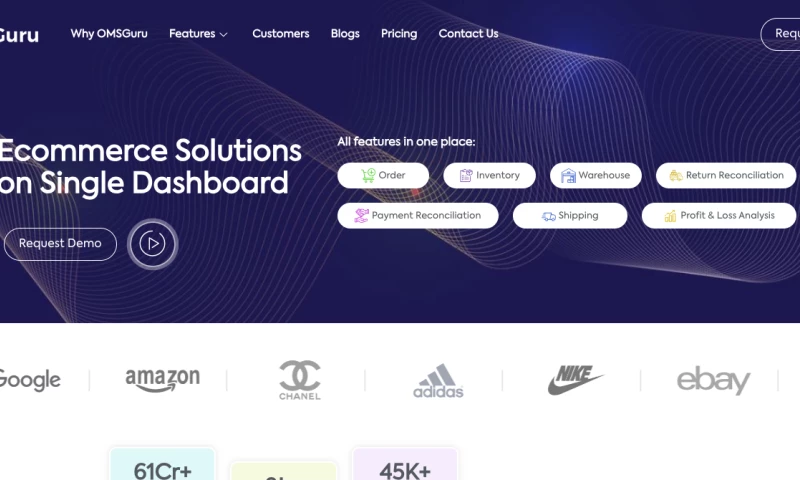Viewport: 800px width, 480px height.
Task: Click the Amazon logo
Action: tap(163, 380)
